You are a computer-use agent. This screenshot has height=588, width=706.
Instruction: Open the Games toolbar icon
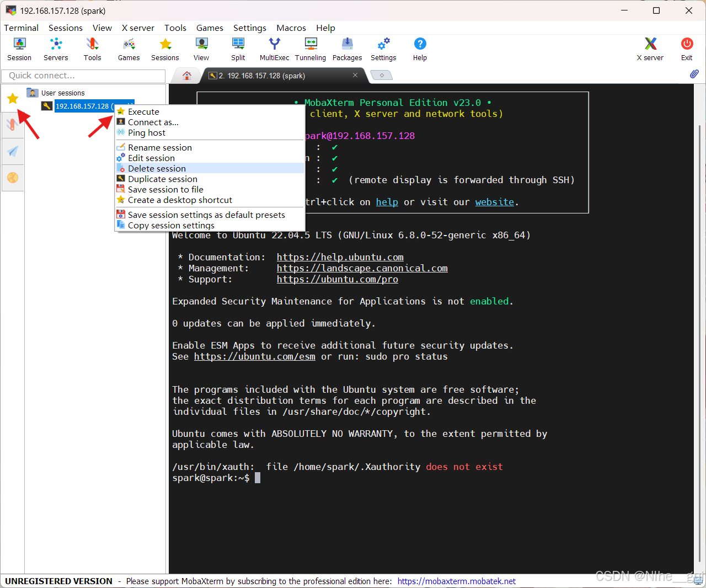pyautogui.click(x=129, y=49)
